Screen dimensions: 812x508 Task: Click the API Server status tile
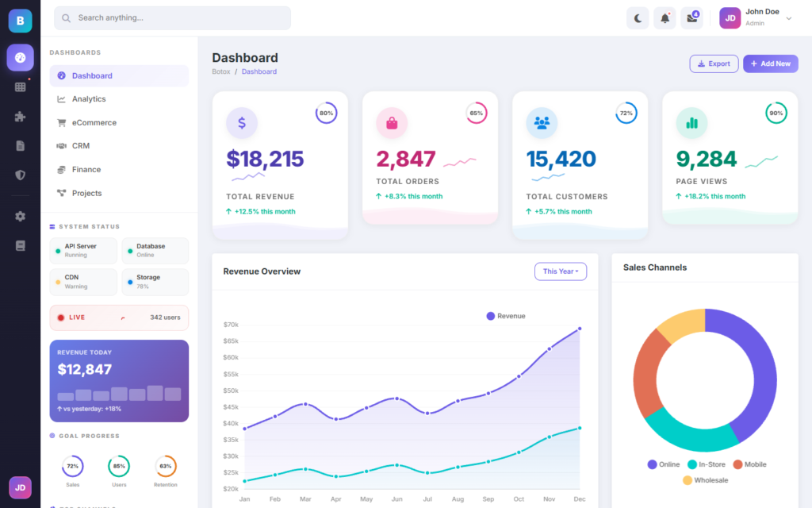[83, 251]
